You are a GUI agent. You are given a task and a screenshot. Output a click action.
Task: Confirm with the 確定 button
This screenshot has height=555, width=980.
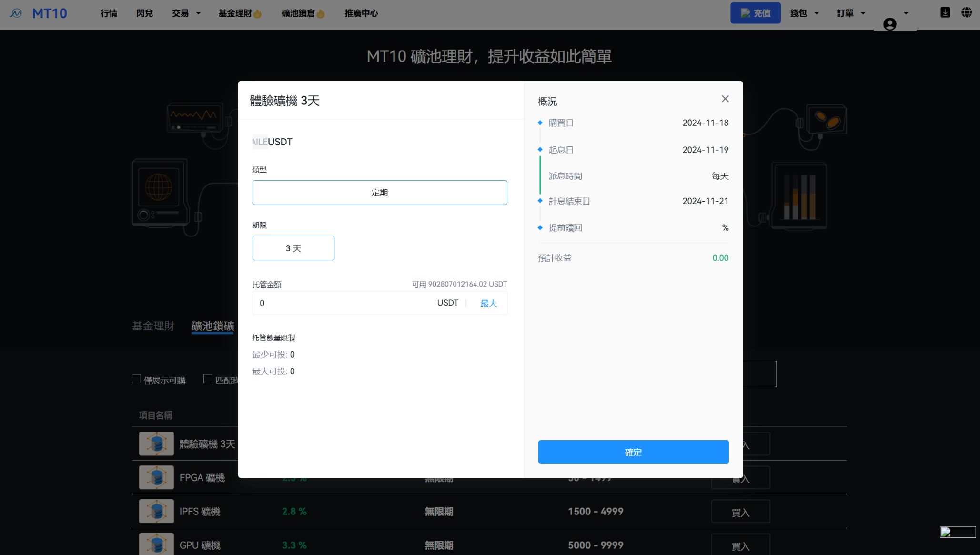(x=633, y=452)
